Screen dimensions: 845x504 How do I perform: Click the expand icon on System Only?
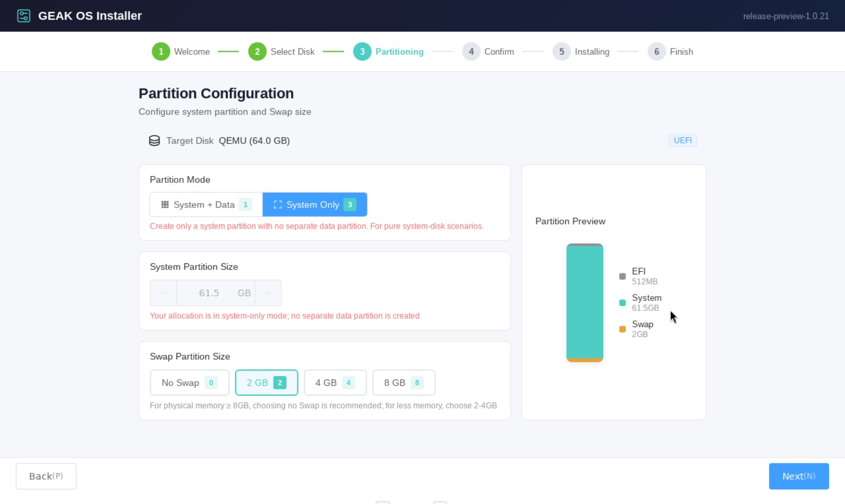(x=278, y=205)
